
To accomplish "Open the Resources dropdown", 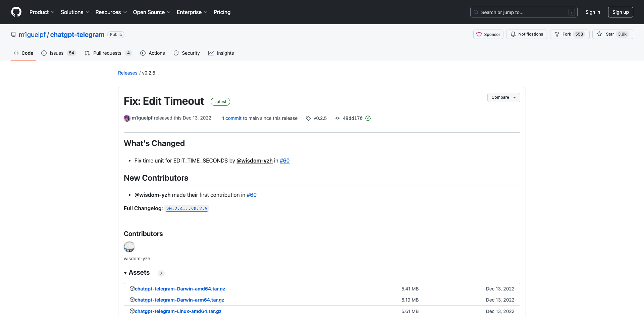I will pyautogui.click(x=111, y=12).
